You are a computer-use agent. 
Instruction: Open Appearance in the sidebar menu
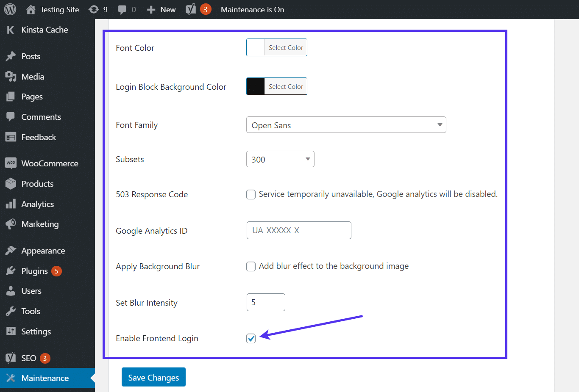tap(43, 251)
